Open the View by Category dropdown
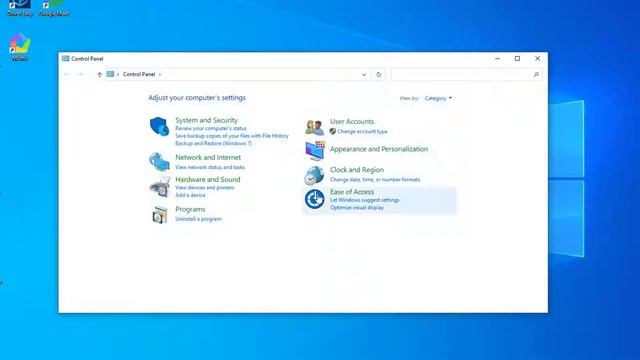Image resolution: width=640 pixels, height=360 pixels. [x=438, y=98]
